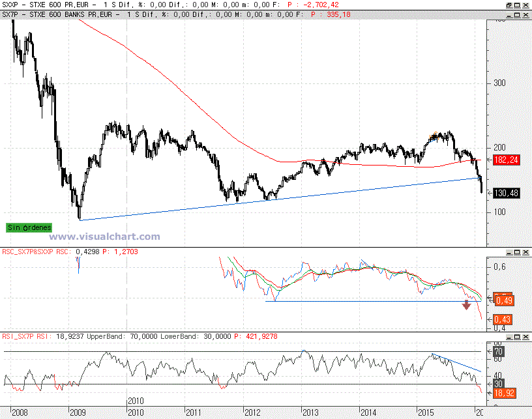Click the 2013 label on time axis
Screen dimensions: 532x419
(310, 412)
